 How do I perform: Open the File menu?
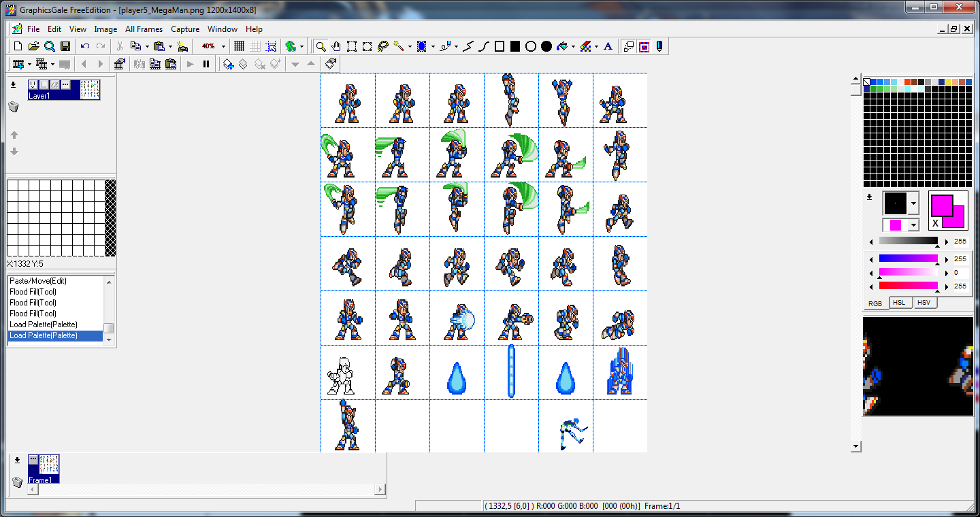33,29
